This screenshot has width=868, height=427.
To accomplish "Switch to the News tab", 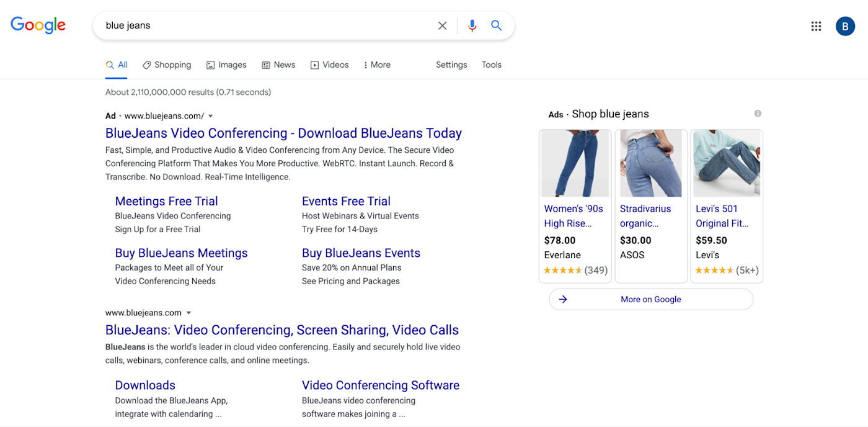I will (x=278, y=65).
